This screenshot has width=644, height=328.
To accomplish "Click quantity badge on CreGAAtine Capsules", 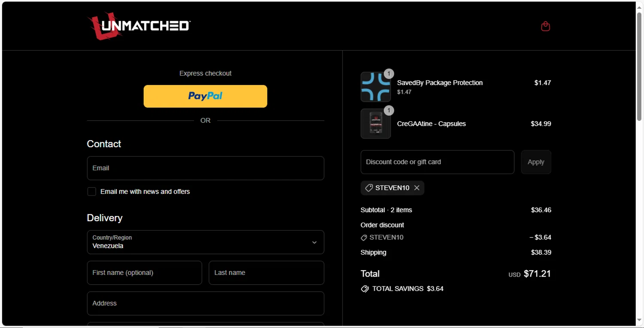I will point(389,111).
